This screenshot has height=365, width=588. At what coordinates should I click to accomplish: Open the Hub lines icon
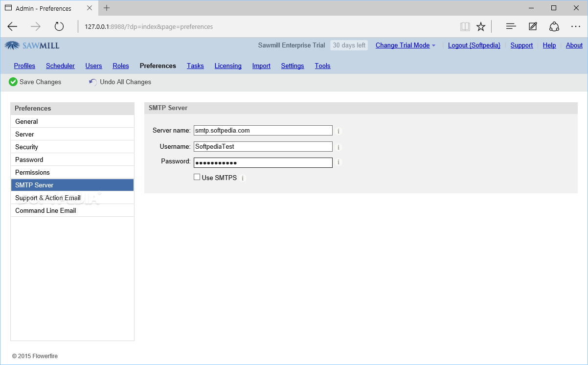[511, 26]
